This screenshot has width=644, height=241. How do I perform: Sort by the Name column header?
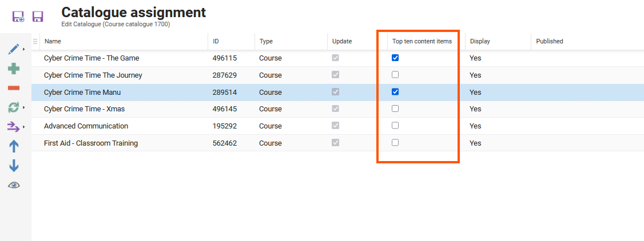53,41
